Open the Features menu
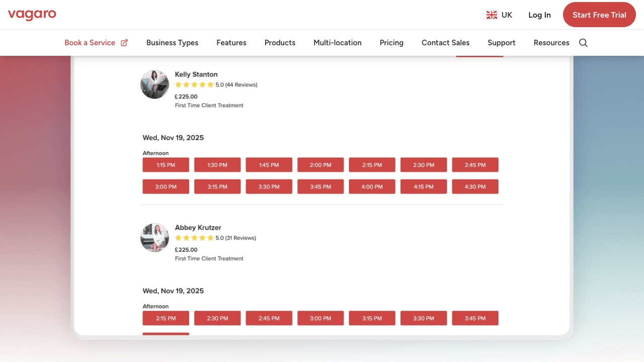The height and width of the screenshot is (362, 644). click(x=231, y=43)
